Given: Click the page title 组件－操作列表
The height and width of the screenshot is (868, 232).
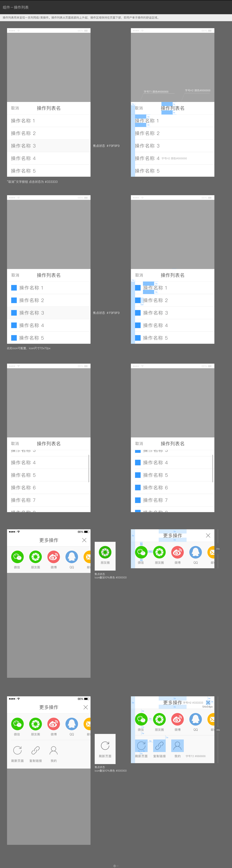Looking at the screenshot, I should pyautogui.click(x=16, y=7).
